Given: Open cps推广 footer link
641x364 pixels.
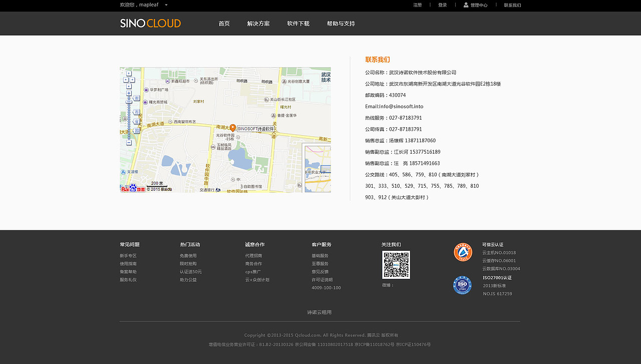Looking at the screenshot, I should point(253,272).
